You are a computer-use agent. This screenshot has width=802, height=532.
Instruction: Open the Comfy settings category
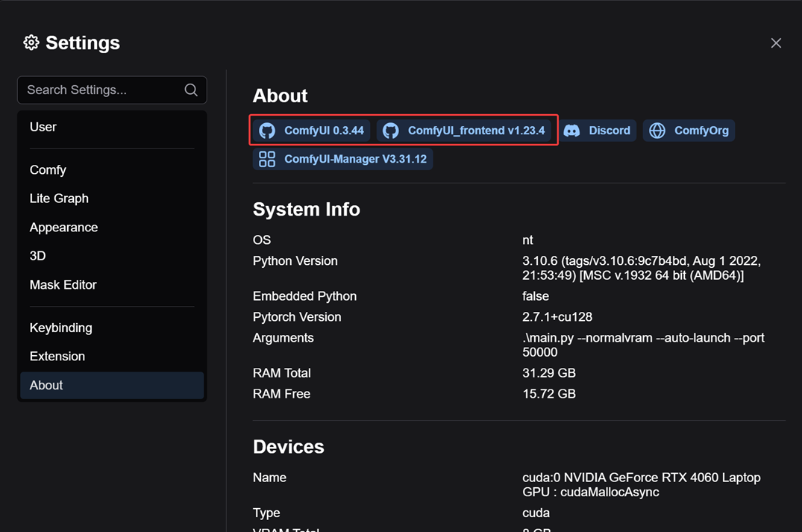tap(112, 170)
